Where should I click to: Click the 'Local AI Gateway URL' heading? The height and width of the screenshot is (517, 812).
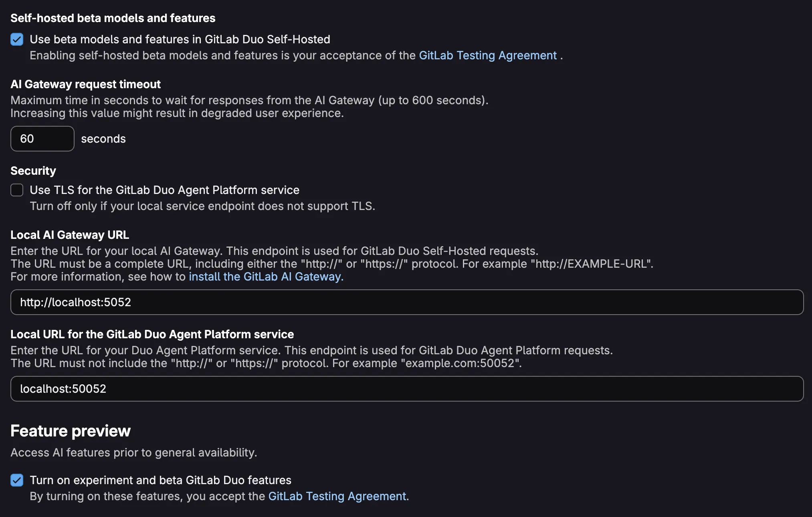70,235
